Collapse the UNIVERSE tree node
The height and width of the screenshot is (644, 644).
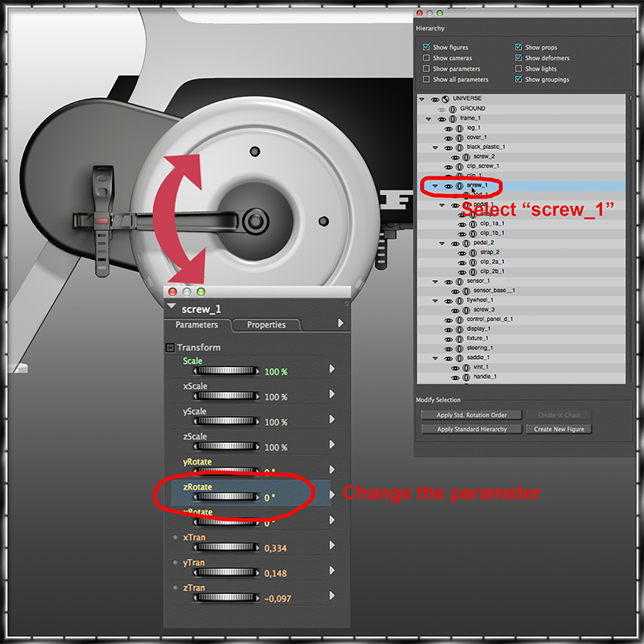click(x=421, y=99)
